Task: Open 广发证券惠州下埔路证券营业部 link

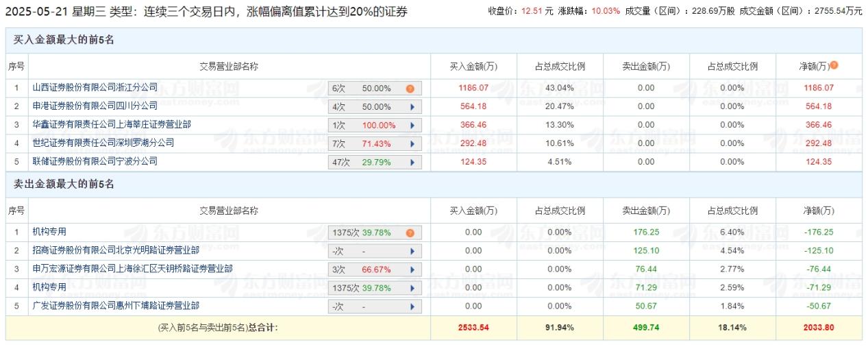Action: (116, 306)
